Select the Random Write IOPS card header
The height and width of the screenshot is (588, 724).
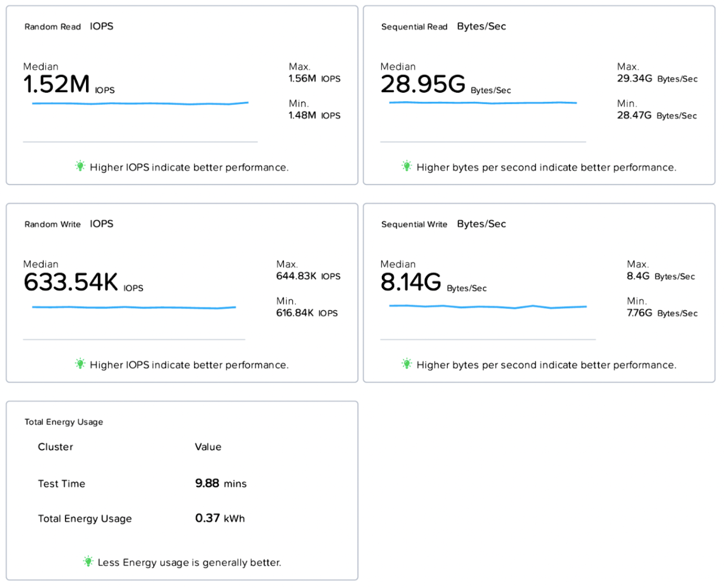pyautogui.click(x=68, y=224)
